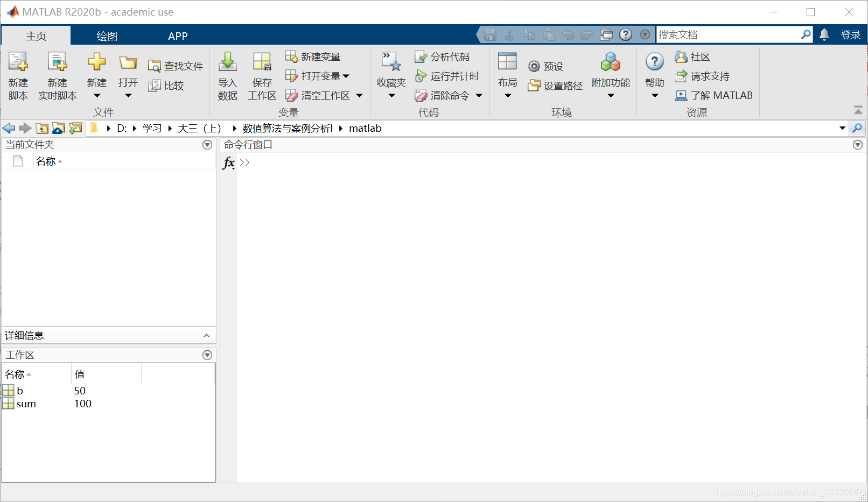Open Workspace (工作区) panel actions menu

207,355
